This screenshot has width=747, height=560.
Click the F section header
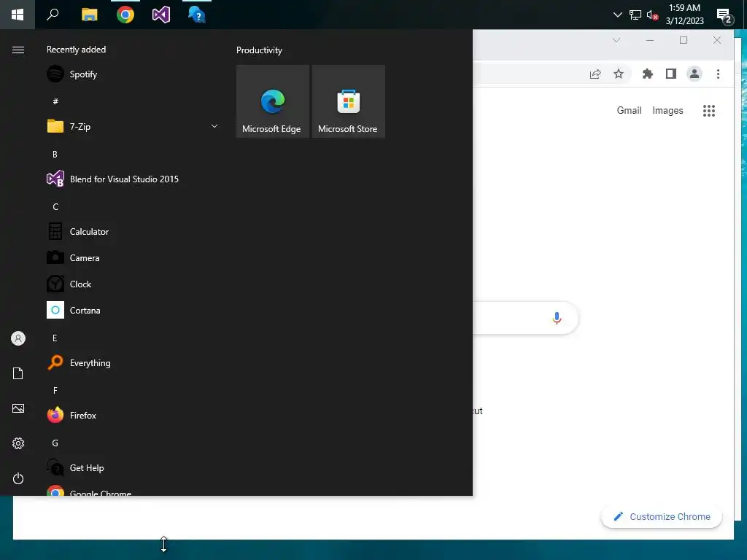pos(55,391)
